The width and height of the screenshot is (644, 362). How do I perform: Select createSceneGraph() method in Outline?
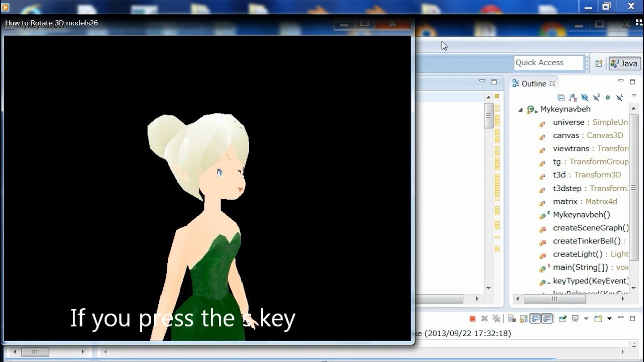[x=591, y=228]
